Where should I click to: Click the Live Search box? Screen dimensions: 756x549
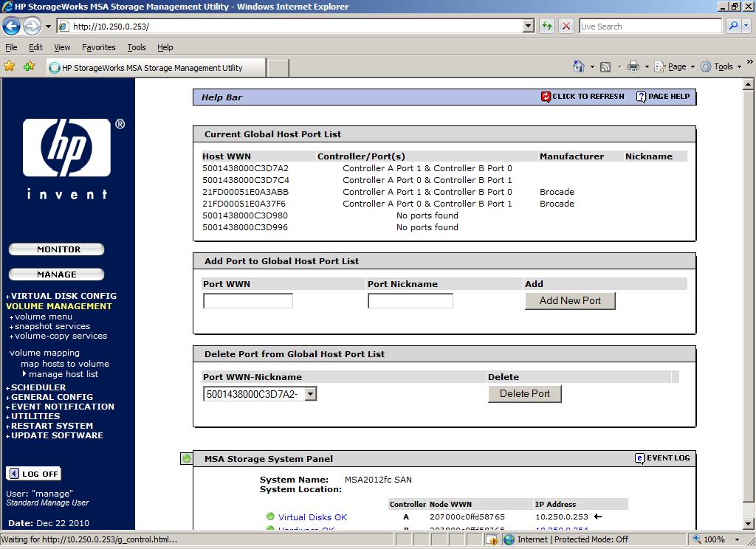pyautogui.click(x=650, y=27)
